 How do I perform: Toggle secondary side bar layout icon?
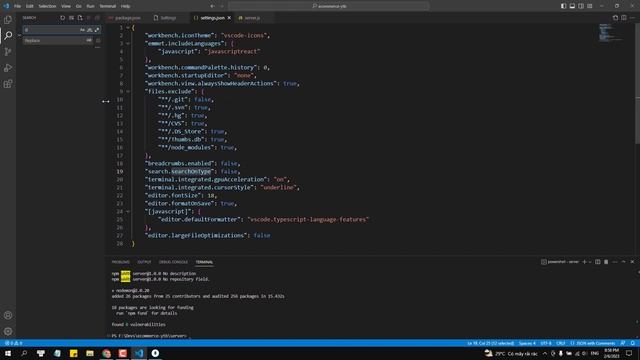pyautogui.click(x=581, y=6)
